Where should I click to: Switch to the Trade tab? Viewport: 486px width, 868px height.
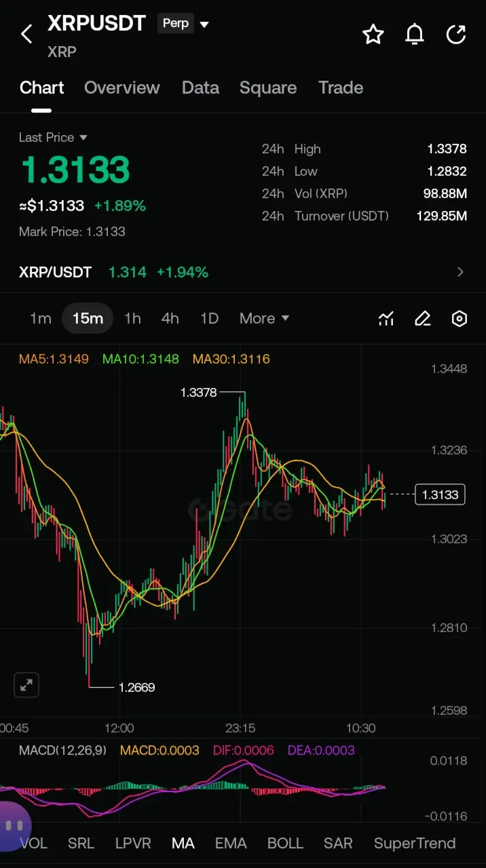(x=341, y=88)
